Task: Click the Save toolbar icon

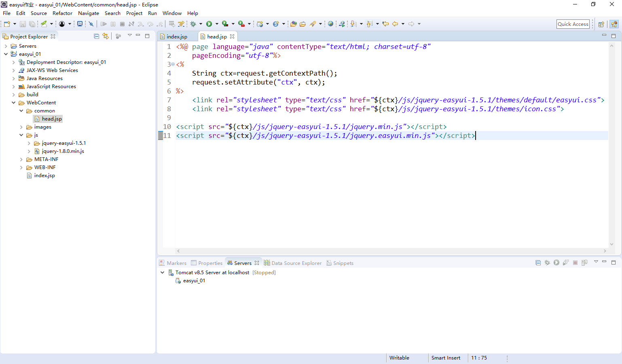Action: tap(23, 24)
